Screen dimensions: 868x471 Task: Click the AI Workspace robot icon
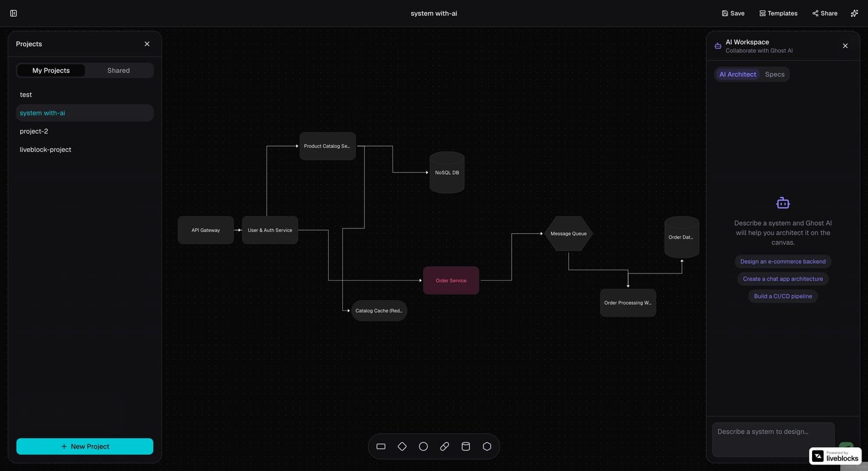(x=718, y=46)
